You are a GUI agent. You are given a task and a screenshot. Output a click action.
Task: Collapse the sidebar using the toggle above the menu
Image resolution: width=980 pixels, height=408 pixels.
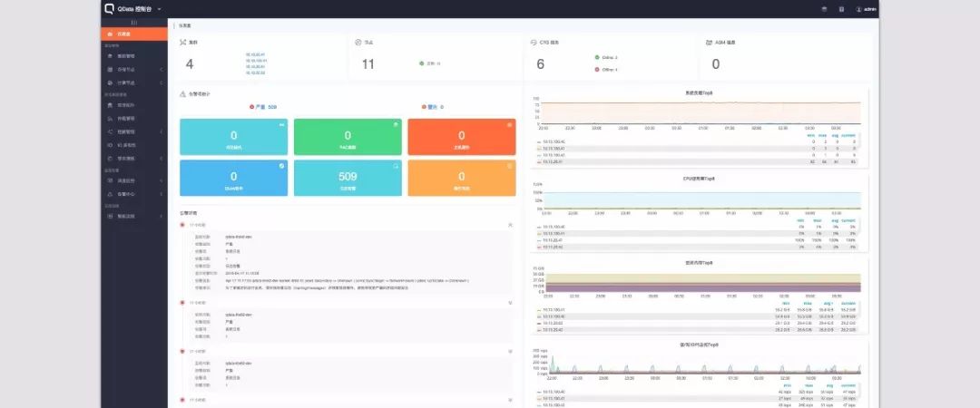point(133,23)
